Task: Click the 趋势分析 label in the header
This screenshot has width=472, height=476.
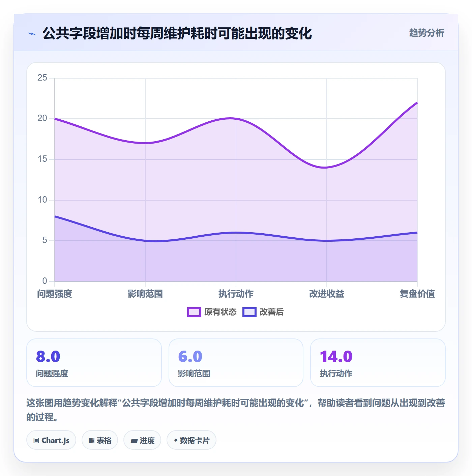Action: (426, 33)
